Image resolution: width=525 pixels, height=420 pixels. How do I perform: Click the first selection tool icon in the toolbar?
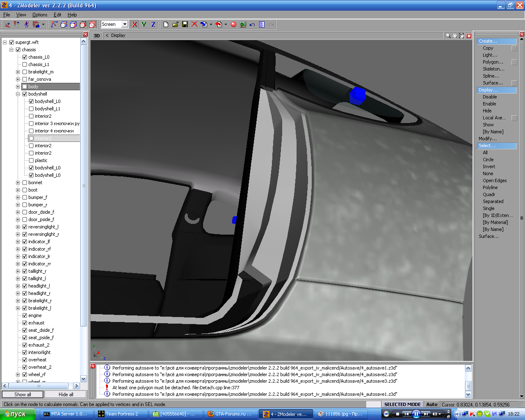(x=7, y=25)
